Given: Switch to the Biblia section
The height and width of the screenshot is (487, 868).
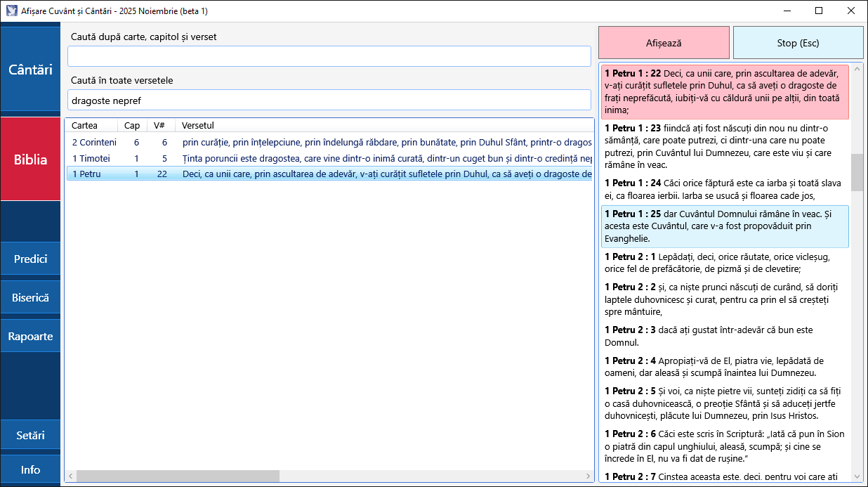Looking at the screenshot, I should [30, 159].
